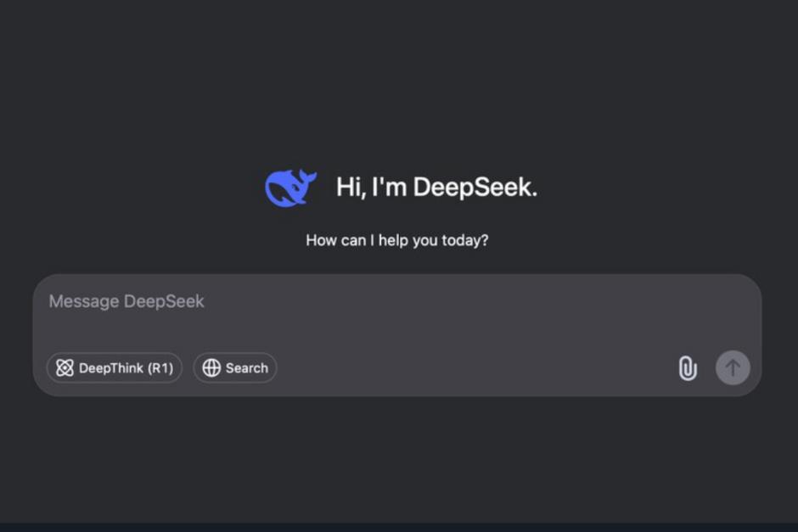Image resolution: width=798 pixels, height=532 pixels.
Task: Click empty space between Search and paperclip
Action: [475, 368]
